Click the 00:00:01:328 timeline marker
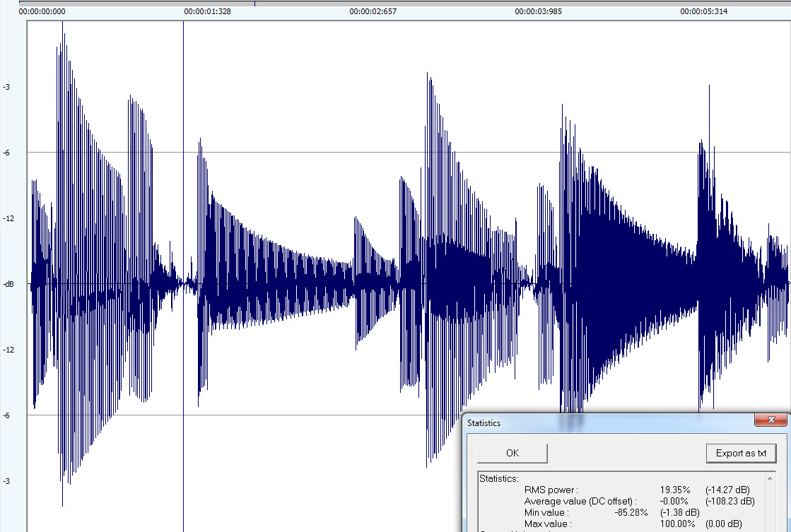This screenshot has height=532, width=791. click(x=207, y=12)
